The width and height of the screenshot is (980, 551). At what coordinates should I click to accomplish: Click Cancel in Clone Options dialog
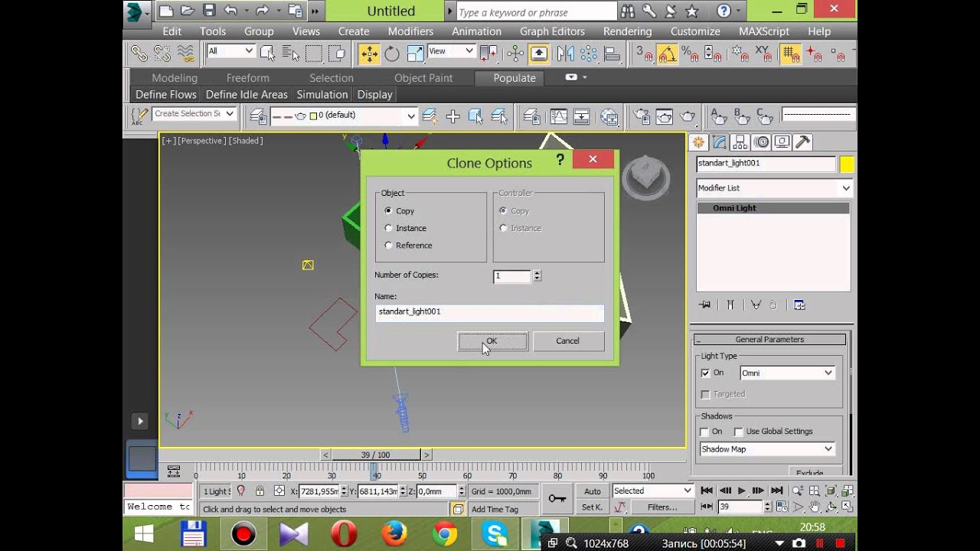(x=568, y=341)
